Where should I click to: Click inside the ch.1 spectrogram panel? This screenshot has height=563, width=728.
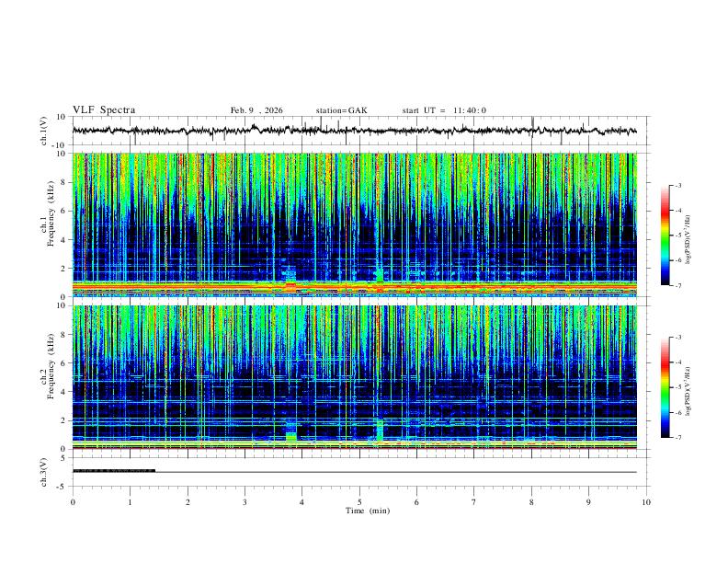point(355,224)
